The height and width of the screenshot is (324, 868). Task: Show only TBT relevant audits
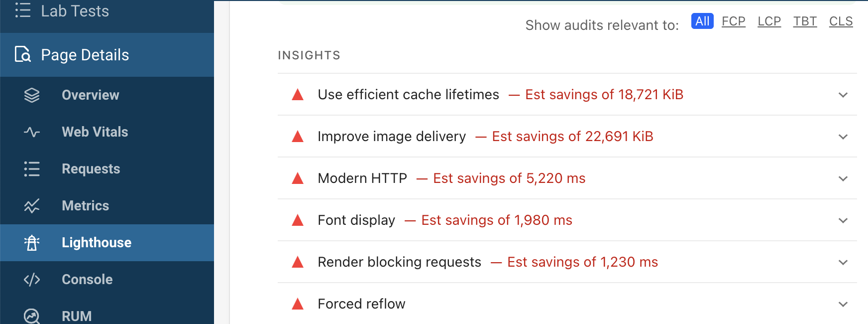pos(805,21)
